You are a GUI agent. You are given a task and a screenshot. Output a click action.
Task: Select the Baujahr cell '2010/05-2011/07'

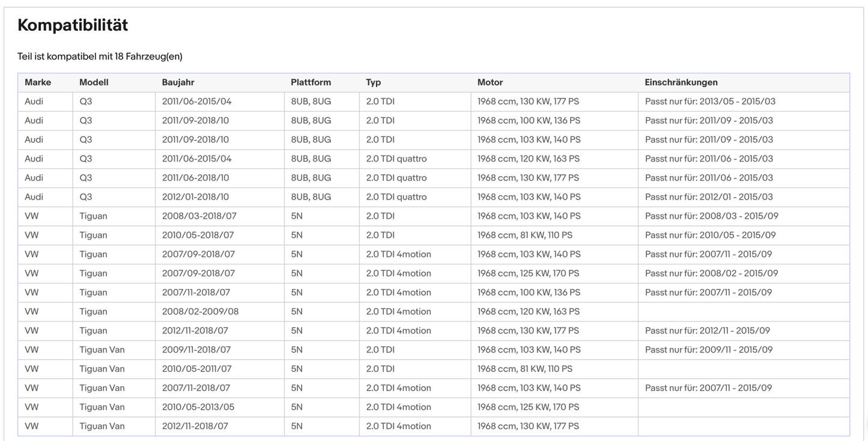(x=196, y=369)
